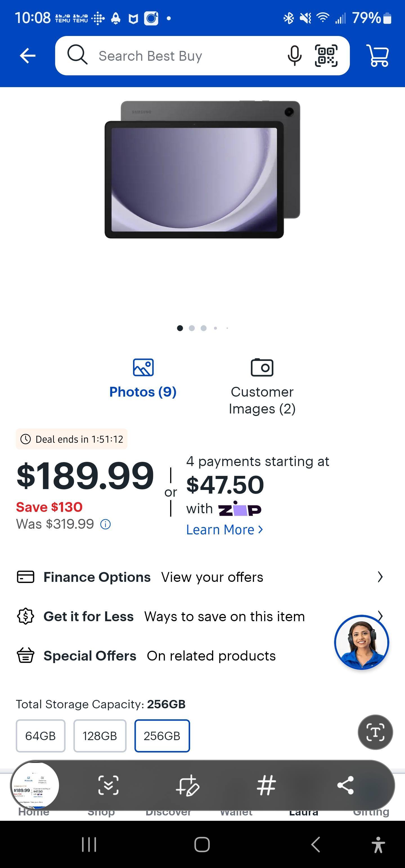This screenshot has width=405, height=868.
Task: Choose the 256GB storage option
Action: [162, 736]
